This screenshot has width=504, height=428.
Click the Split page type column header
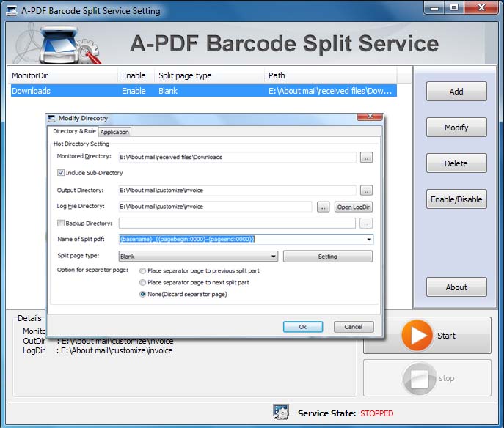[x=210, y=75]
